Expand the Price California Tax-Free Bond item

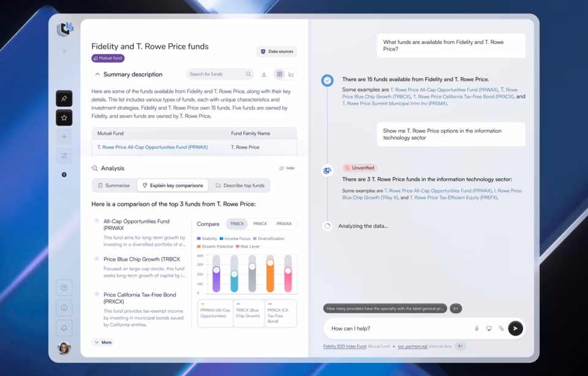(x=96, y=294)
